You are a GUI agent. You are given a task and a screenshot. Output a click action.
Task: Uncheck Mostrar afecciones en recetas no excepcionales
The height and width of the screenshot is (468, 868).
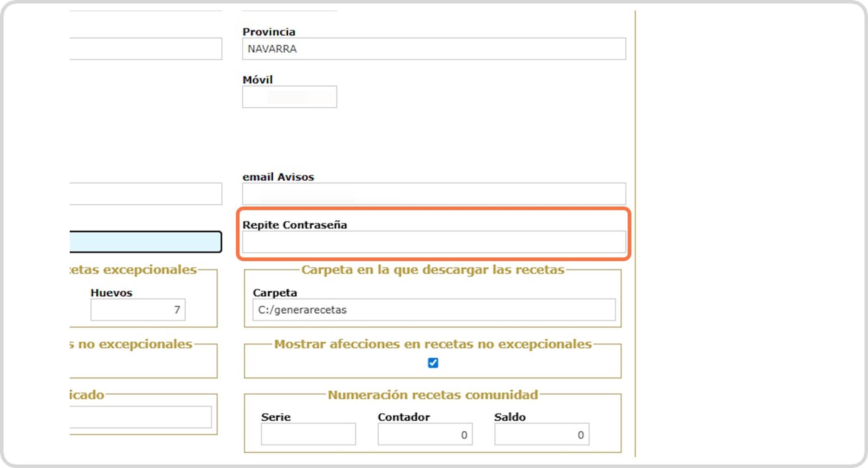pos(433,363)
